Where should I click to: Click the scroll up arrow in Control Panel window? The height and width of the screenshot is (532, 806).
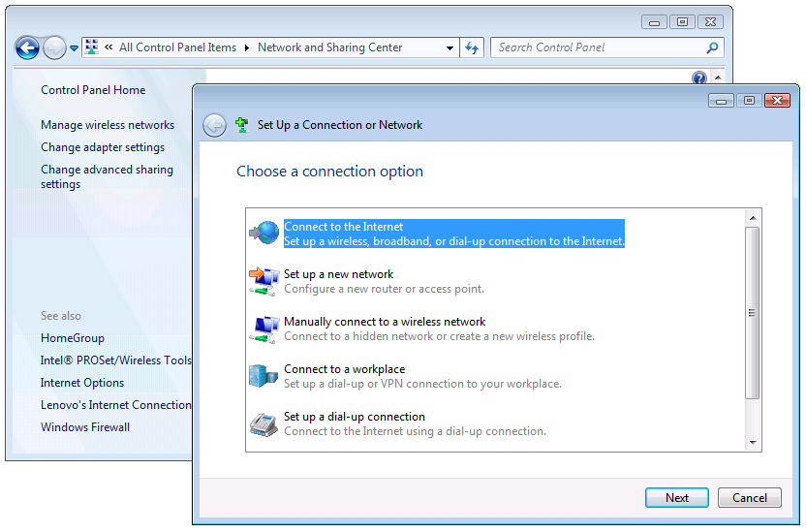[718, 78]
